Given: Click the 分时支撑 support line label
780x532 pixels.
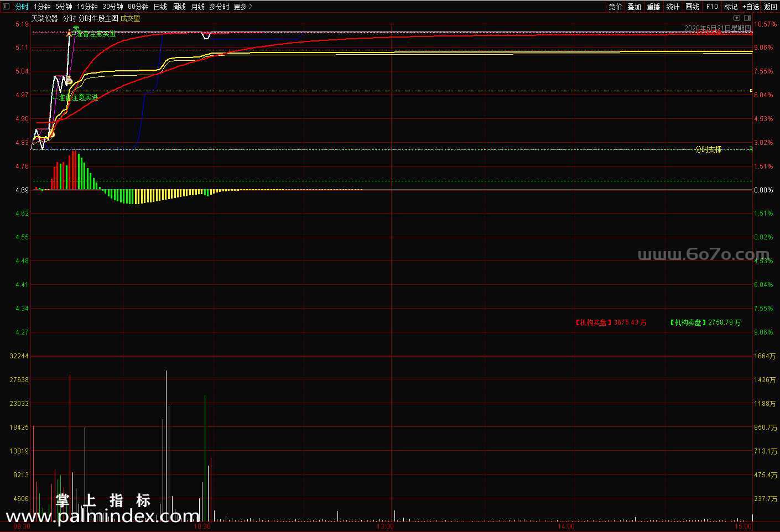Looking at the screenshot, I should (708, 149).
